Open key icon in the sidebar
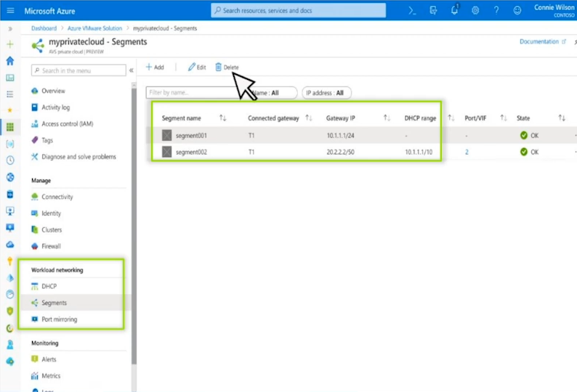Screen dimensions: 577x392 10,261
